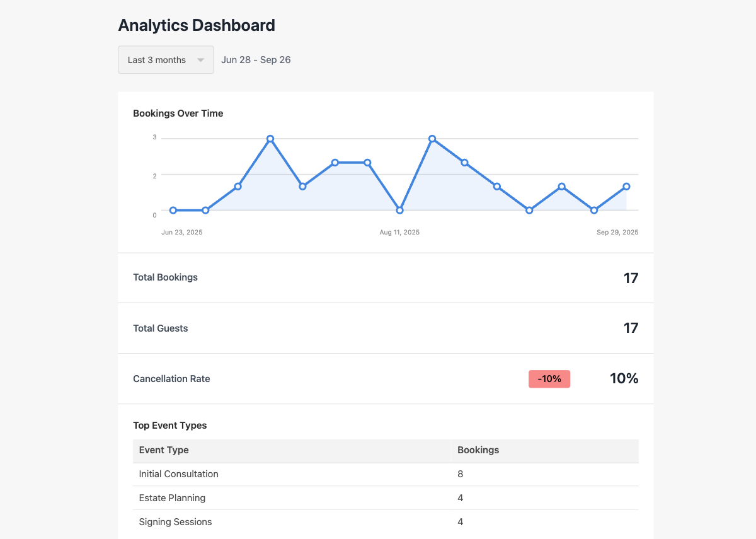Click the dropdown caret arrow icon

point(200,61)
